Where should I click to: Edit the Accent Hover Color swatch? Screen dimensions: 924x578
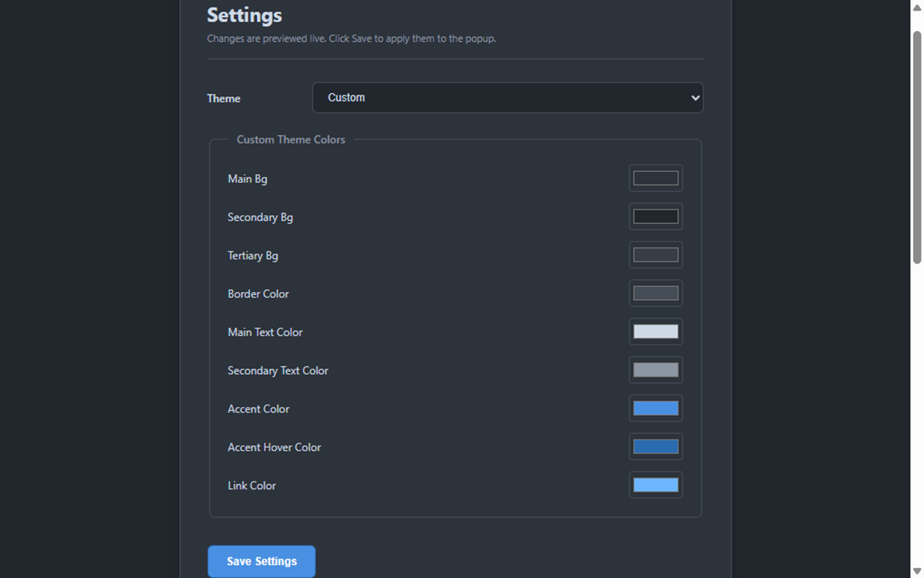click(x=655, y=447)
